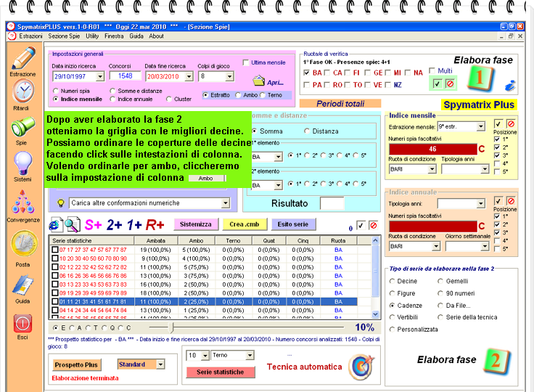The image size is (534, 392).
Task: Click the red C beside Indice mensile number
Action: click(x=482, y=149)
